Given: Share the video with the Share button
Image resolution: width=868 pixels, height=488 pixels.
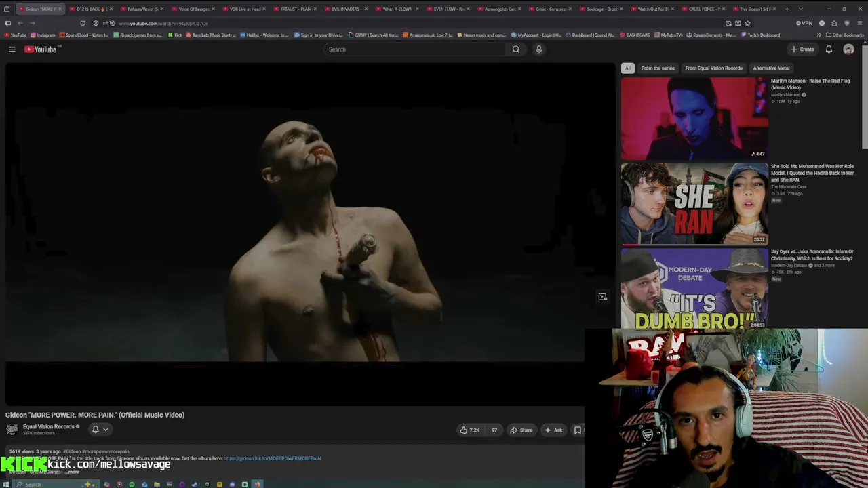Looking at the screenshot, I should tap(521, 430).
